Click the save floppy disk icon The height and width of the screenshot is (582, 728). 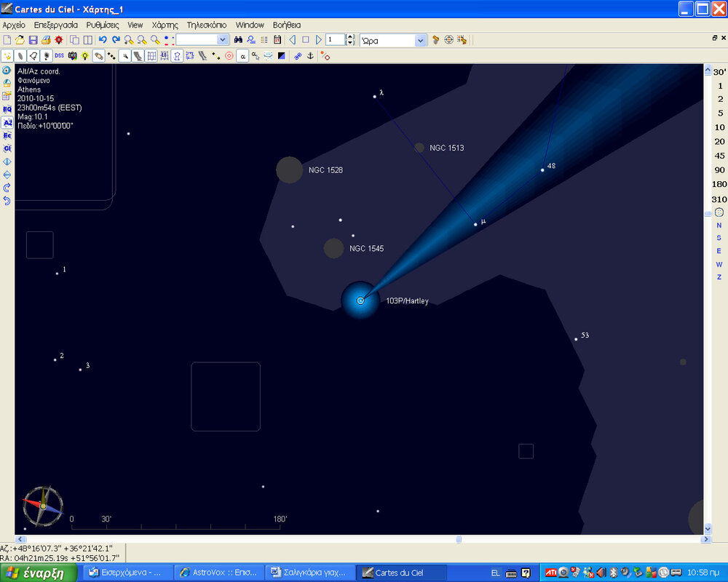click(33, 40)
